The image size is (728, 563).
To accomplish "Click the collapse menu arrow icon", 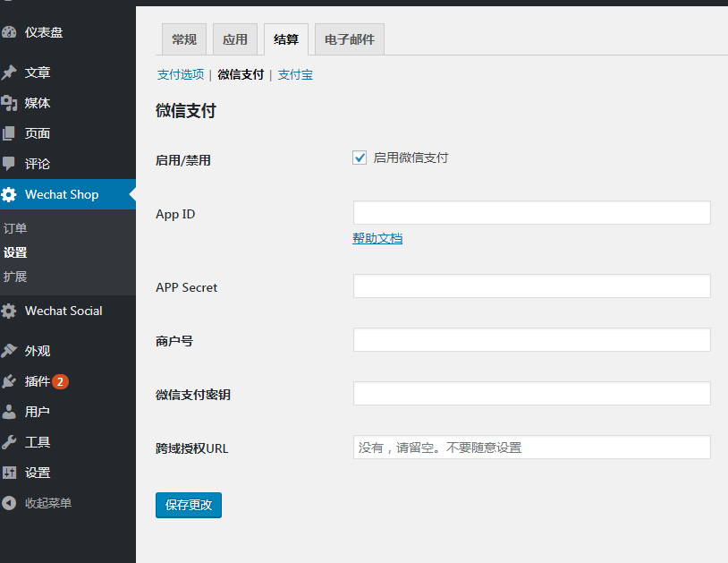I will click(9, 503).
